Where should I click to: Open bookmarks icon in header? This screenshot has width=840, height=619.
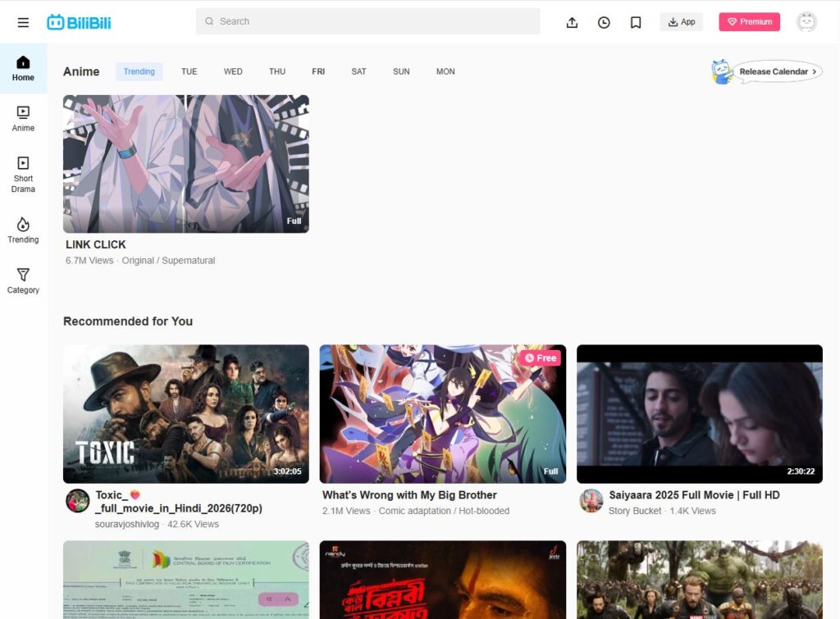tap(636, 22)
